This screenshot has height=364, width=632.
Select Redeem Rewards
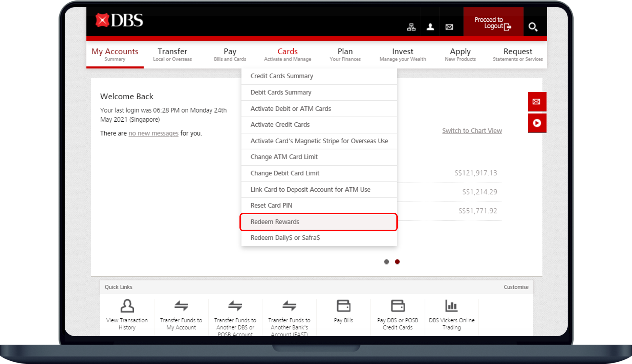318,222
